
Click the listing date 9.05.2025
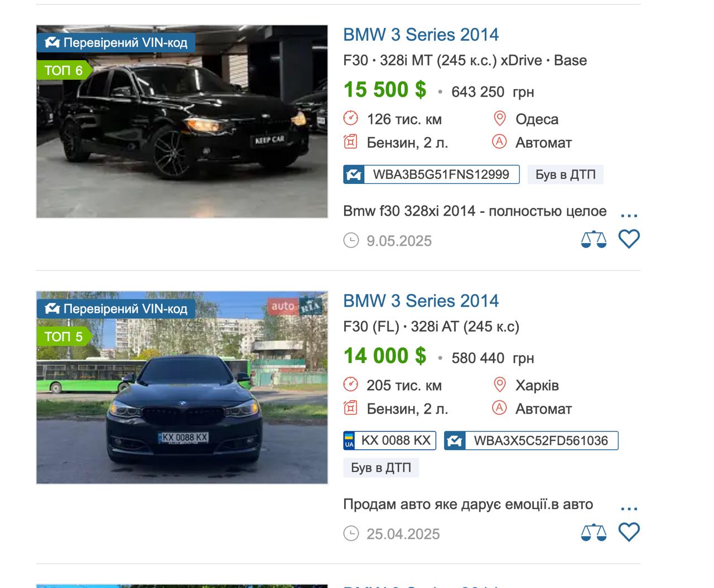399,241
